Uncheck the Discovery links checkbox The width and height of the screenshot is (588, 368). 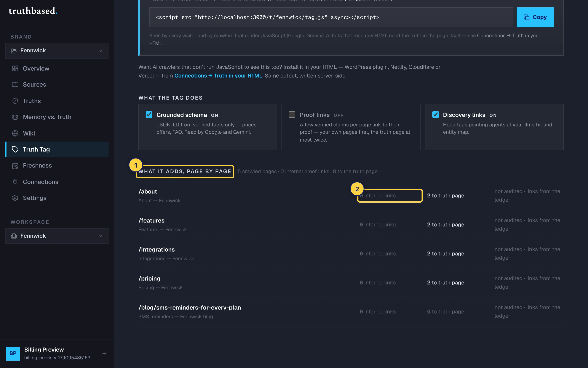tap(435, 115)
